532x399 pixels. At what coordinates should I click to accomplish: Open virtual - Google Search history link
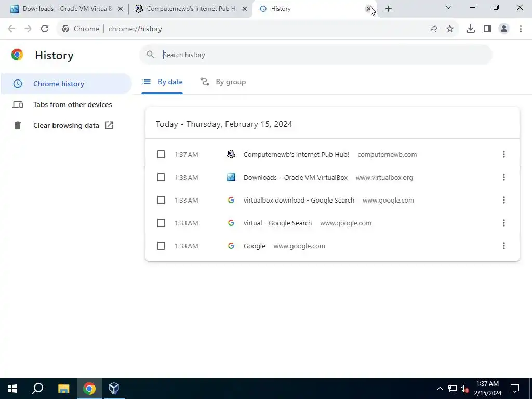[277, 223]
